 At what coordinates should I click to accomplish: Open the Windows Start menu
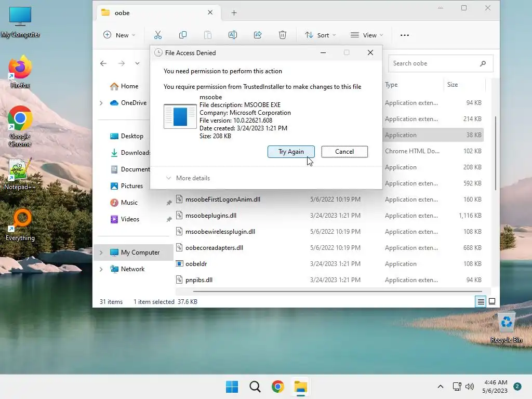point(232,387)
